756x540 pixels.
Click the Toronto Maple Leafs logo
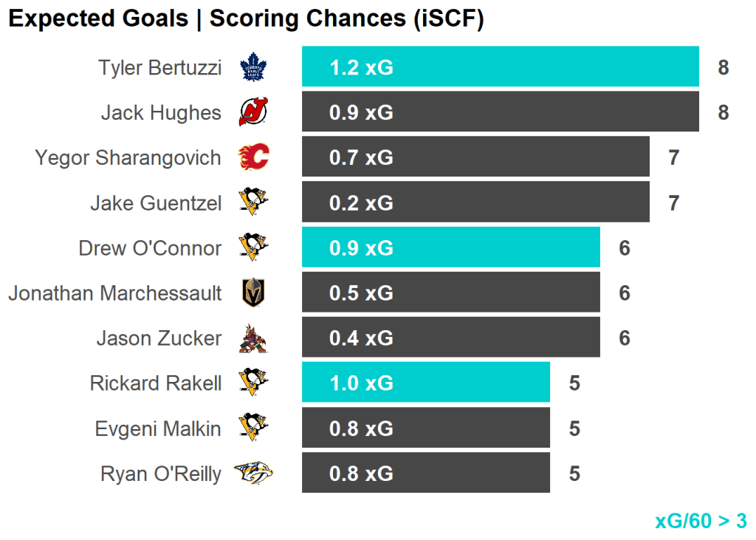(253, 68)
